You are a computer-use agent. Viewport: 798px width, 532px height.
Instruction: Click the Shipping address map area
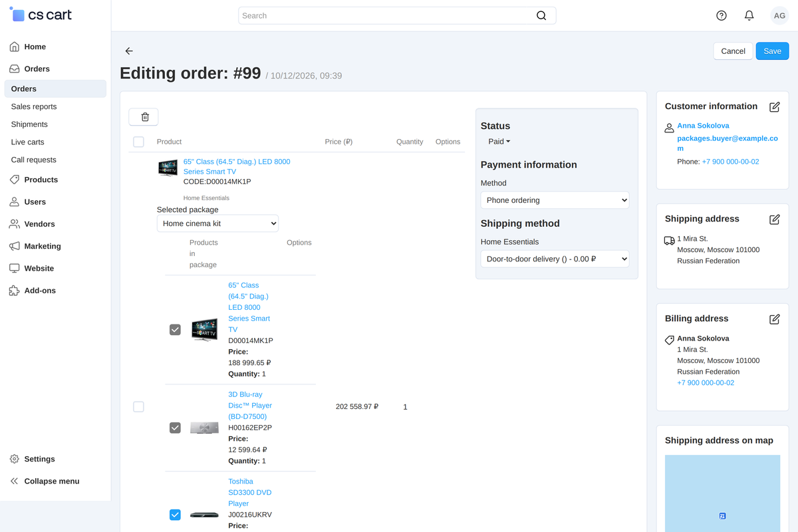722,493
